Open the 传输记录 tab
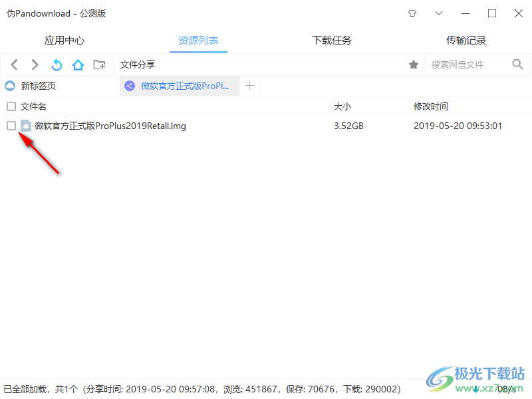The image size is (532, 399). pyautogui.click(x=466, y=41)
